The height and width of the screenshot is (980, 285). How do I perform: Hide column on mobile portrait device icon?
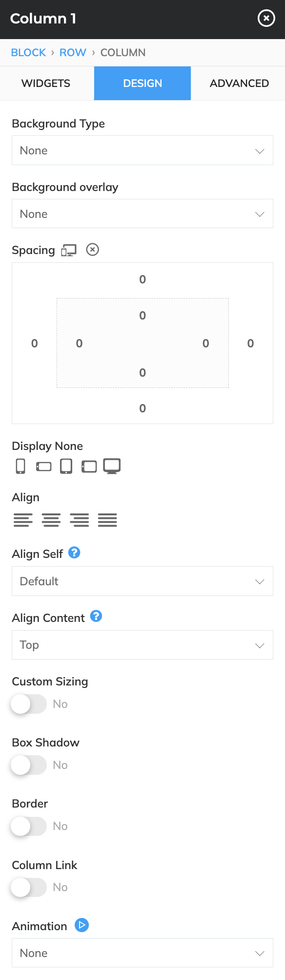(20, 466)
